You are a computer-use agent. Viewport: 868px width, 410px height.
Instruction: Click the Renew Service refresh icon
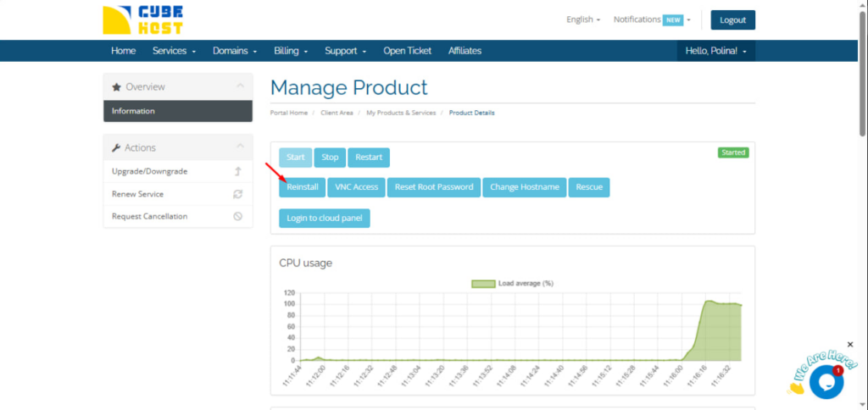pyautogui.click(x=238, y=194)
